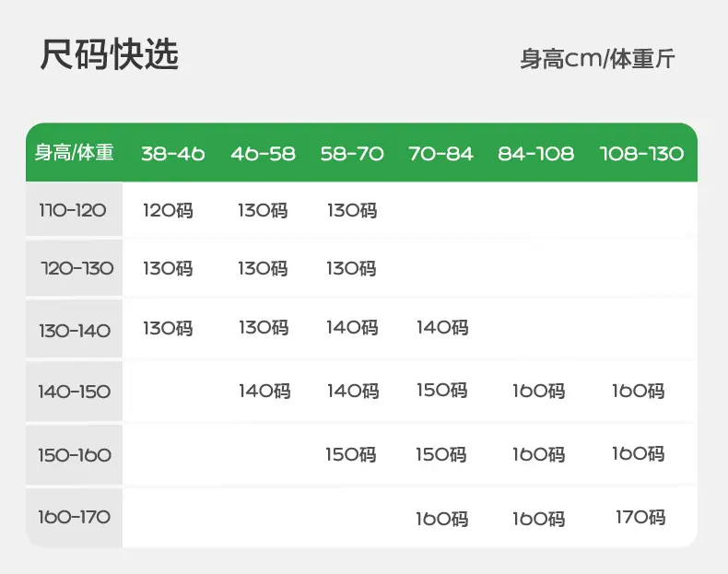Click the 170码 size cell
This screenshot has height=574, width=728.
[640, 517]
